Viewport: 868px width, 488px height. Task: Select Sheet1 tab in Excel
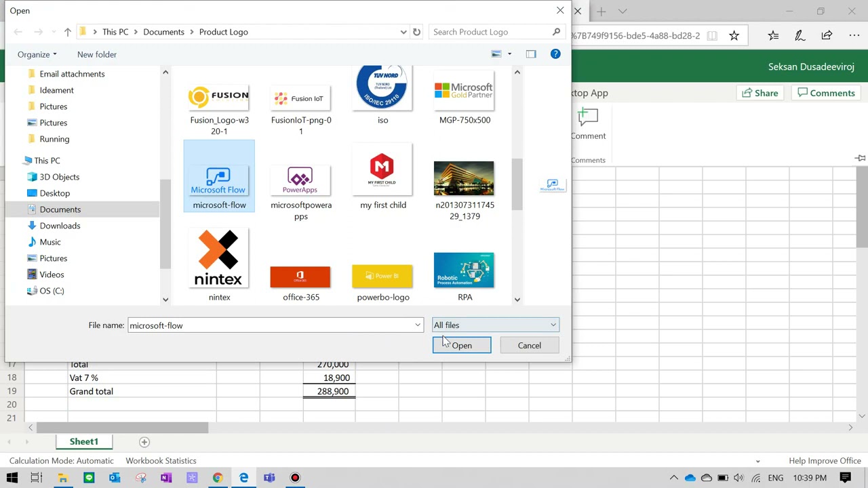pyautogui.click(x=84, y=442)
